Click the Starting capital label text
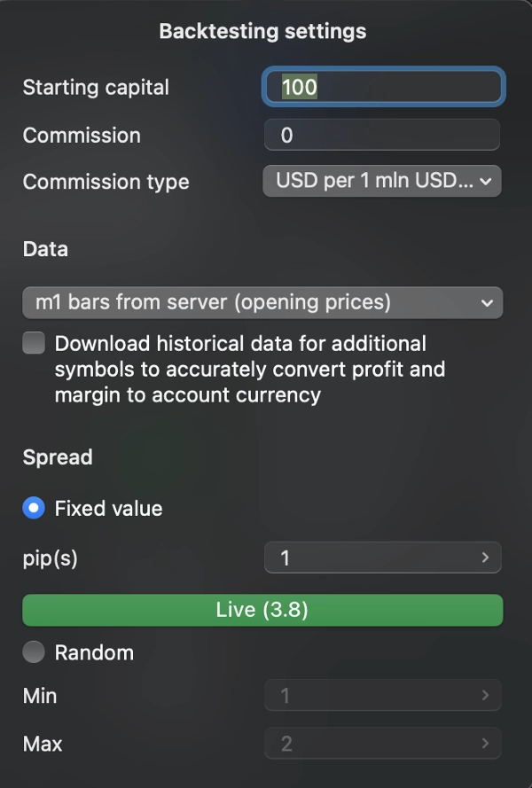The width and height of the screenshot is (532, 788). click(96, 87)
